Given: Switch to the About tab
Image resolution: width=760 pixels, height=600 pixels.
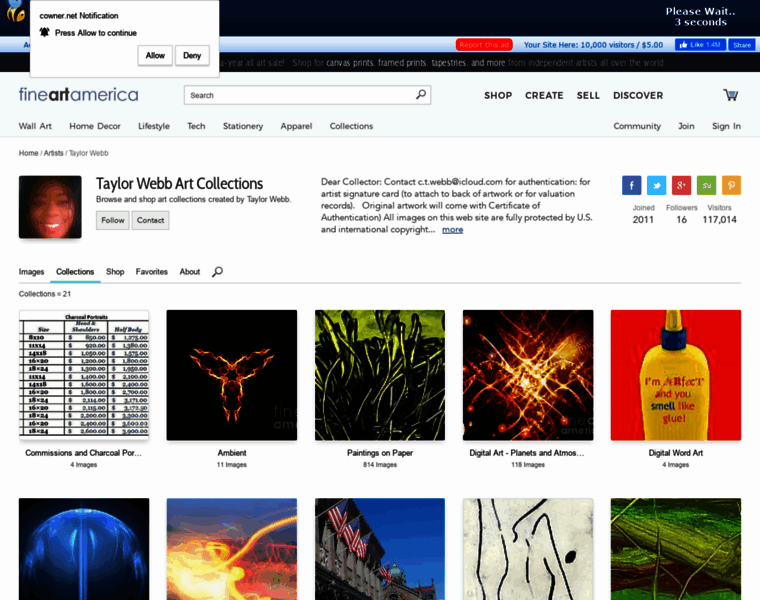Looking at the screenshot, I should pos(190,271).
